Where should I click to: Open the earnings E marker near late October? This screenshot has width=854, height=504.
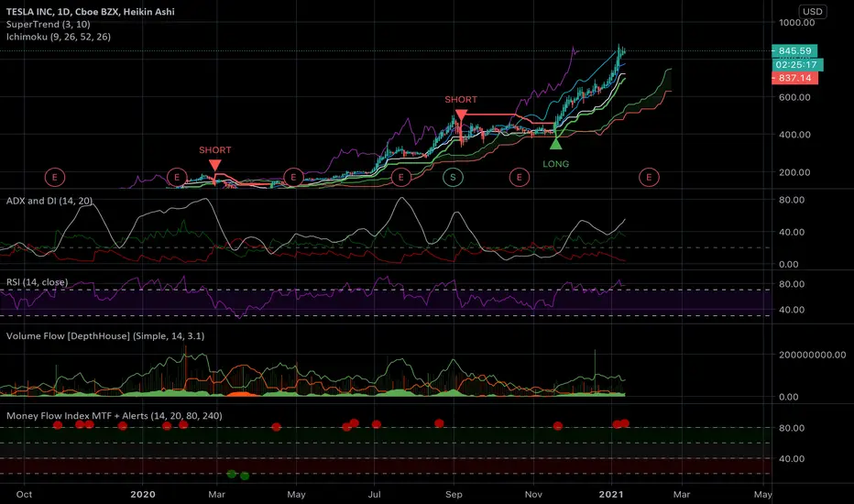point(519,177)
